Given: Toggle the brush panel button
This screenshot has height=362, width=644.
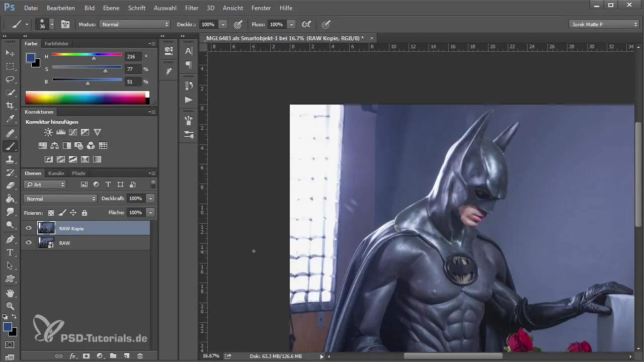Looking at the screenshot, I should (65, 24).
